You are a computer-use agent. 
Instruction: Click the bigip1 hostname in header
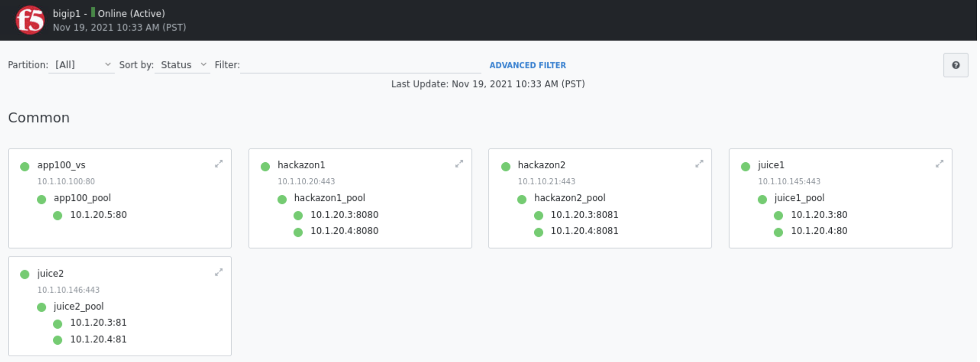(x=66, y=14)
